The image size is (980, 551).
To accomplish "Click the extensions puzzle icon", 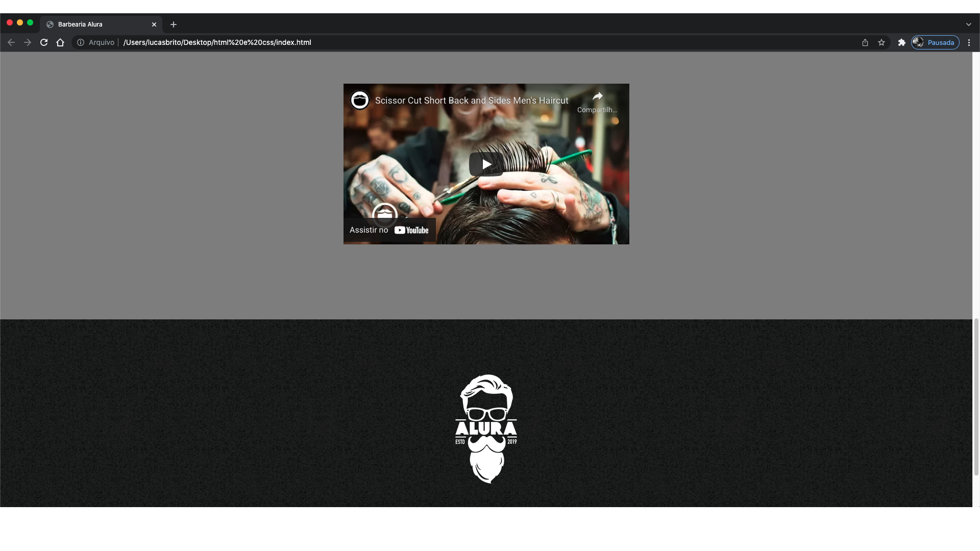I will pos(901,42).
